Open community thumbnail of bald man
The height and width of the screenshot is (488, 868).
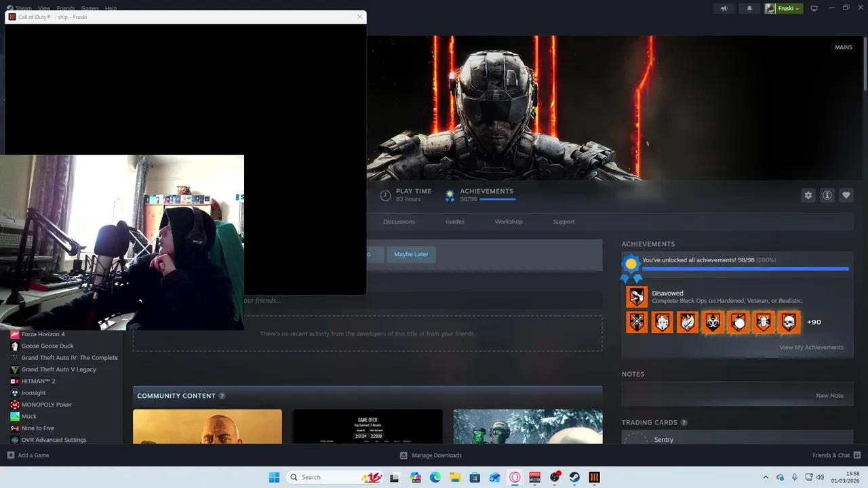pyautogui.click(x=208, y=426)
